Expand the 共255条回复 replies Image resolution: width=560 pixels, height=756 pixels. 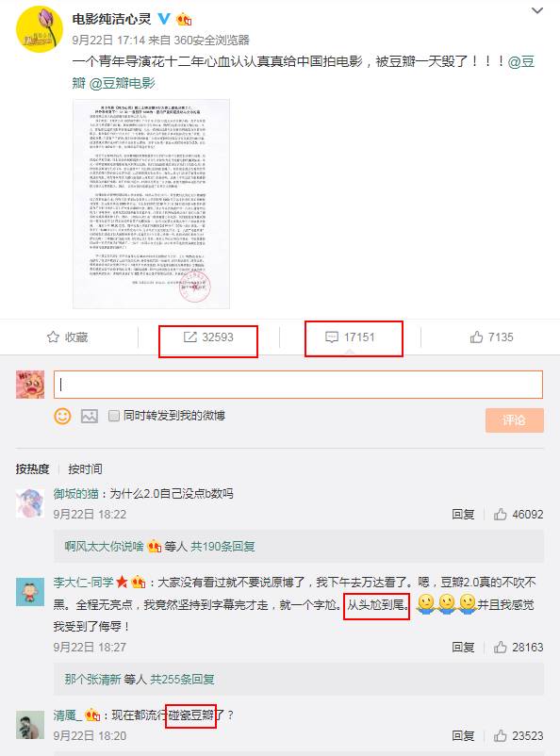point(182,680)
